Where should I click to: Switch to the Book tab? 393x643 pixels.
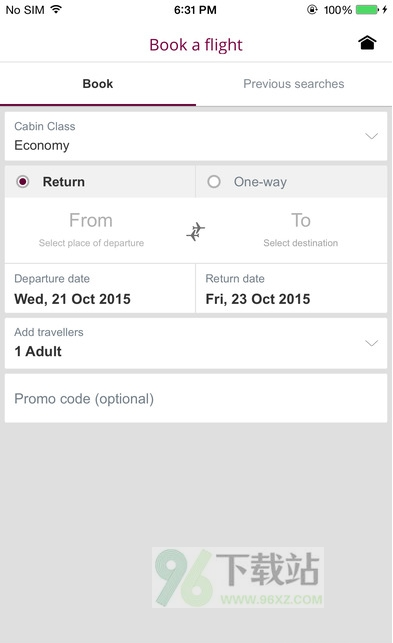(x=98, y=84)
